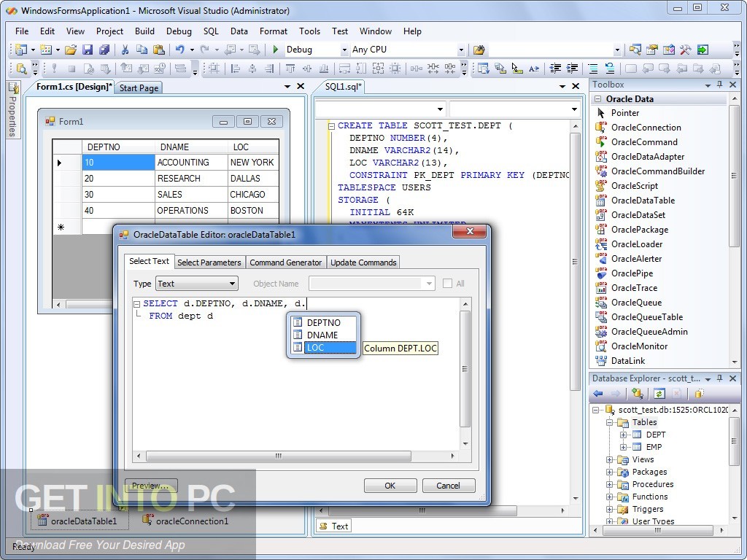
Task: Expand the EMP table node
Action: 623,447
